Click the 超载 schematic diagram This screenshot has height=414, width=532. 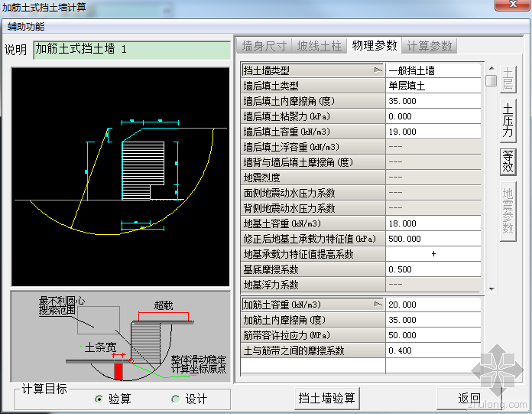click(x=121, y=336)
